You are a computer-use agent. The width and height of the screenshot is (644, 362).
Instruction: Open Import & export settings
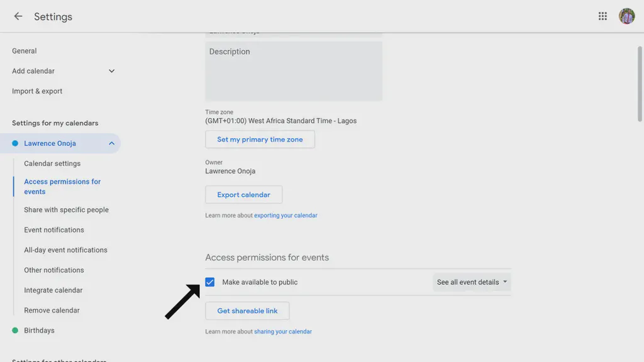pos(36,90)
